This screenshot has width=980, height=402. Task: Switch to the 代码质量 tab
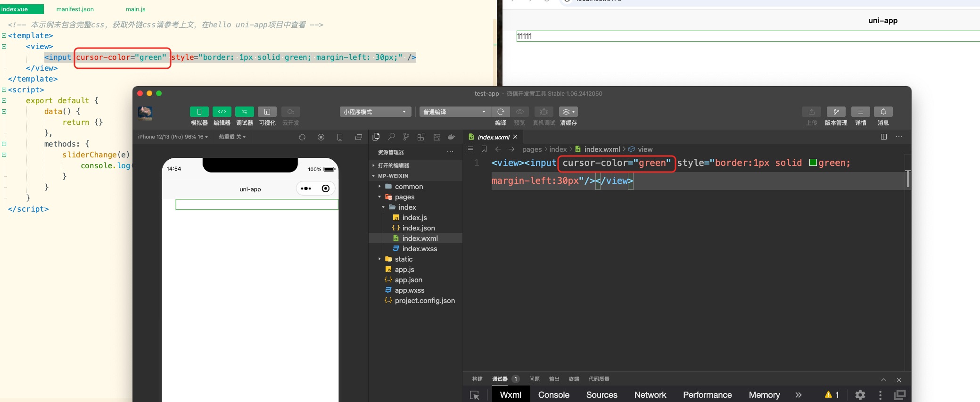(599, 379)
